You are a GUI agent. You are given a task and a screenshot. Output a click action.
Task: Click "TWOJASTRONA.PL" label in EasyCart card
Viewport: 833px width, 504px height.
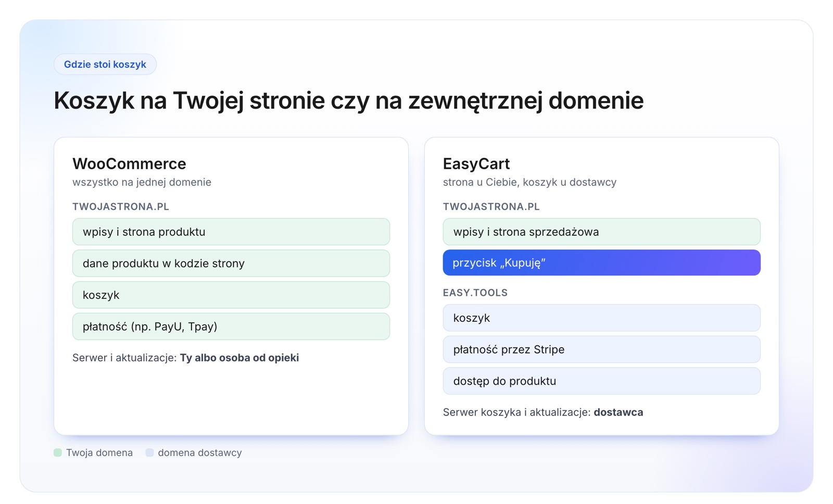[491, 207]
